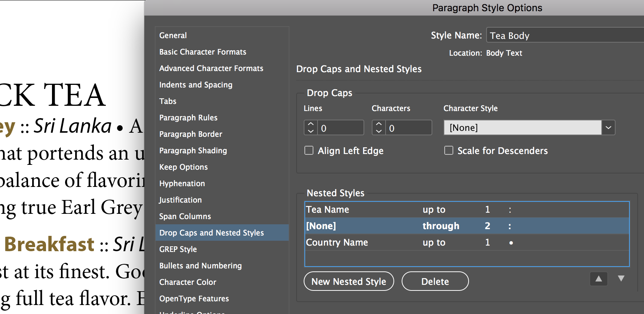Click the Drop Caps Characters stepper arrows

(x=379, y=127)
